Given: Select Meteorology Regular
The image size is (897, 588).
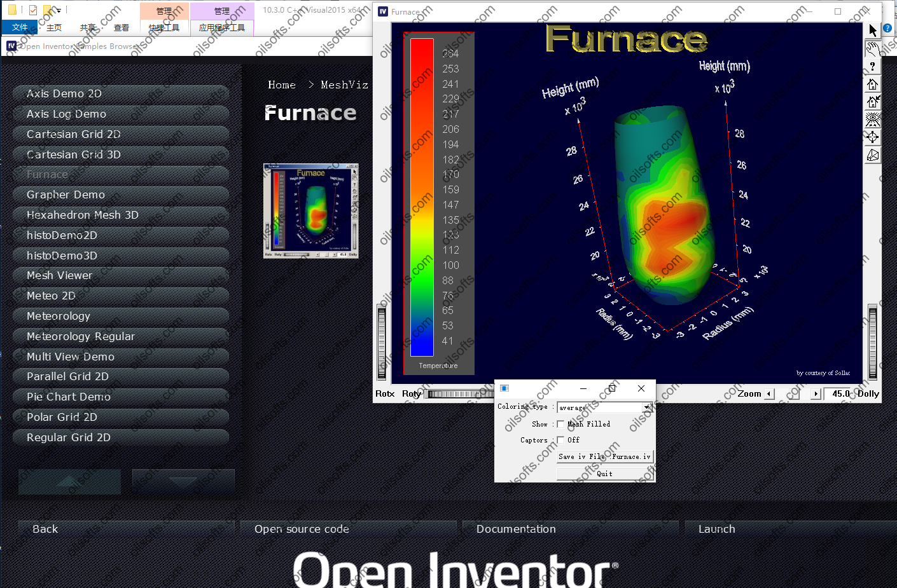Looking at the screenshot, I should pos(121,336).
